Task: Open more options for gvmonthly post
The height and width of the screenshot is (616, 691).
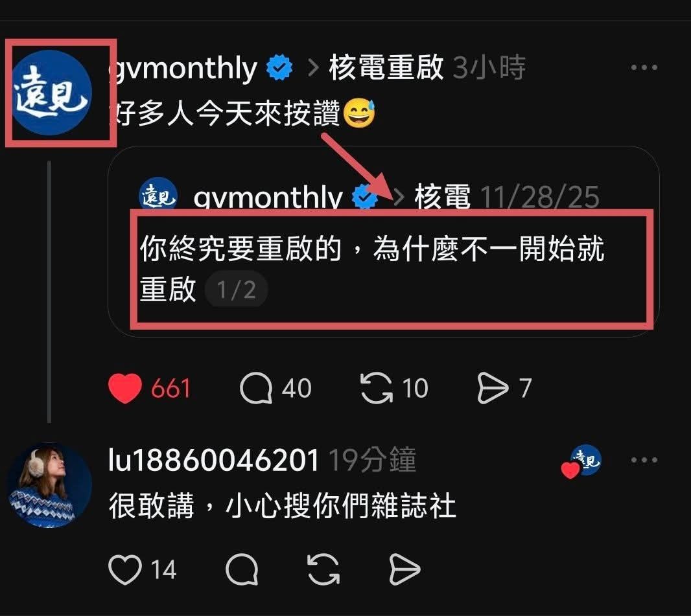Action: pyautogui.click(x=644, y=67)
